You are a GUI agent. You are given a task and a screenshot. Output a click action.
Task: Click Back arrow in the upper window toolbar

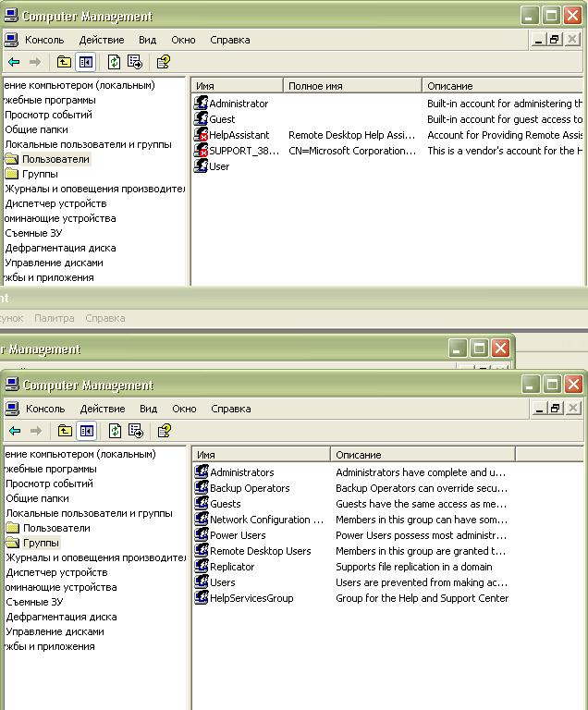click(x=14, y=62)
